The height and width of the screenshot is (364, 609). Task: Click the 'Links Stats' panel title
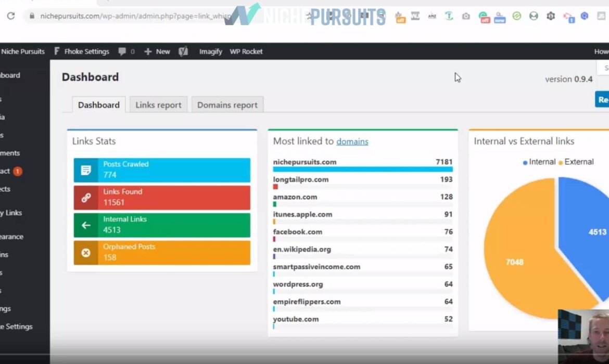pos(94,141)
